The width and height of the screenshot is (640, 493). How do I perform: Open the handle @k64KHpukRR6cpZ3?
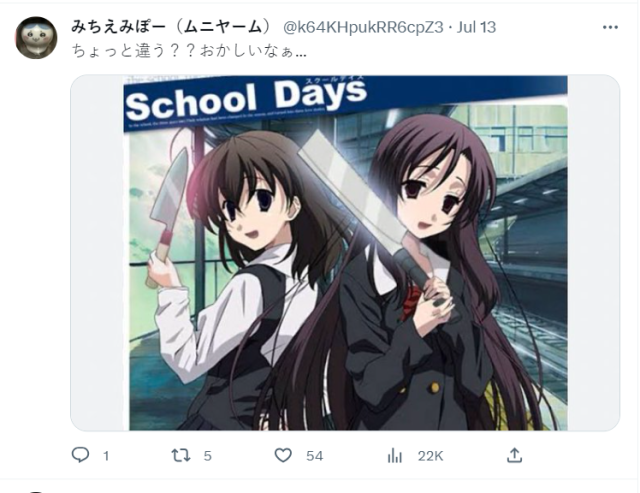(363, 27)
